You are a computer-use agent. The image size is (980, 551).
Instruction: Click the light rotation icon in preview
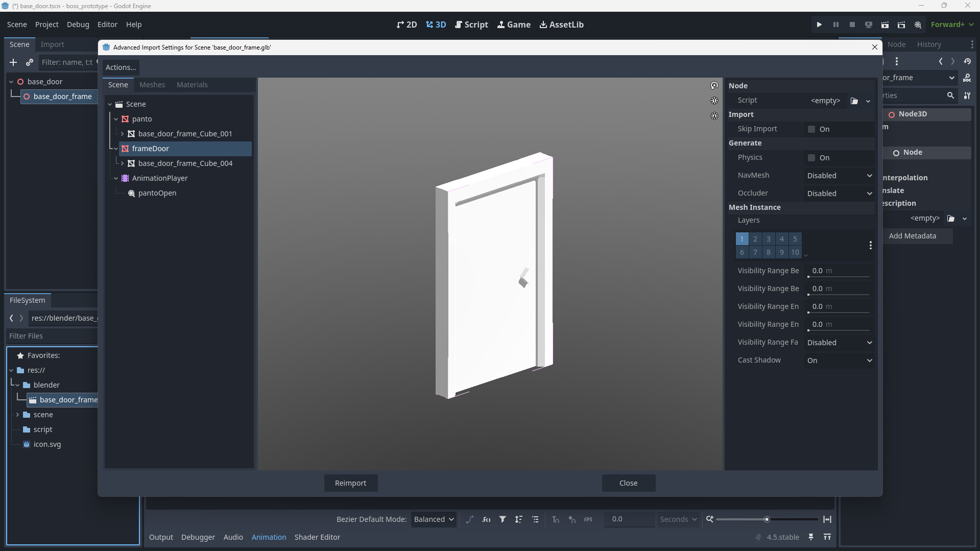(714, 85)
